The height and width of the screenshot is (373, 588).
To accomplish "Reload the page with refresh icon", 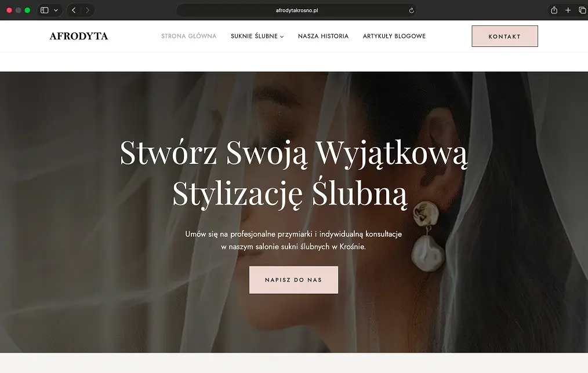I will (411, 10).
